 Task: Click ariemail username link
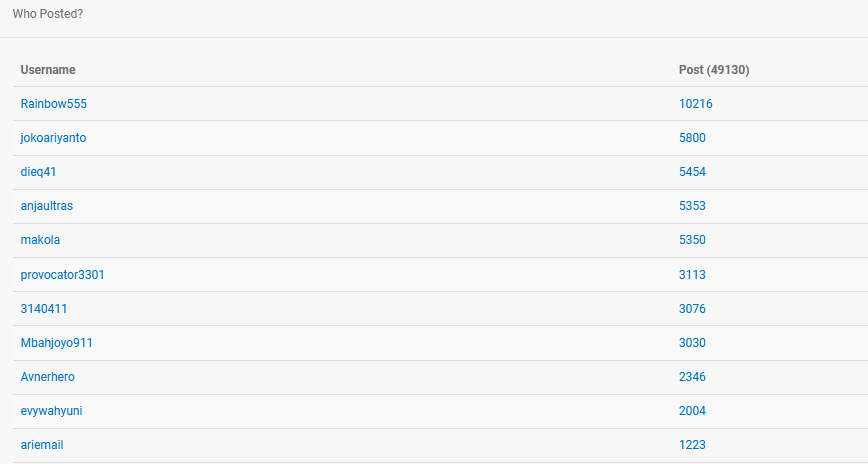[42, 445]
